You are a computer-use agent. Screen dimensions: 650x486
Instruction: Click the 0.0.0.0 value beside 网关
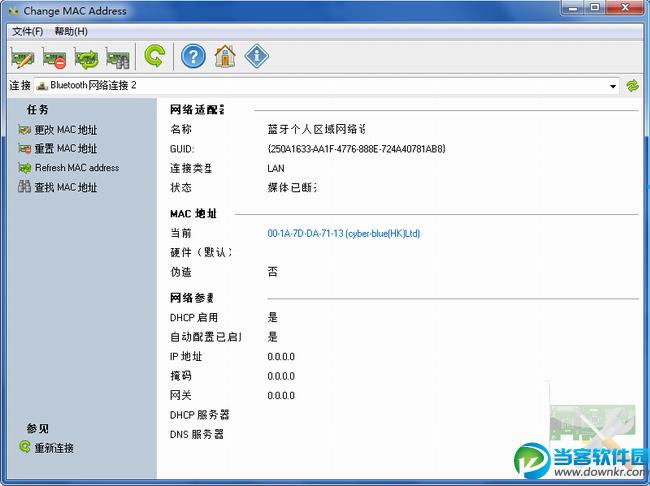coord(281,396)
